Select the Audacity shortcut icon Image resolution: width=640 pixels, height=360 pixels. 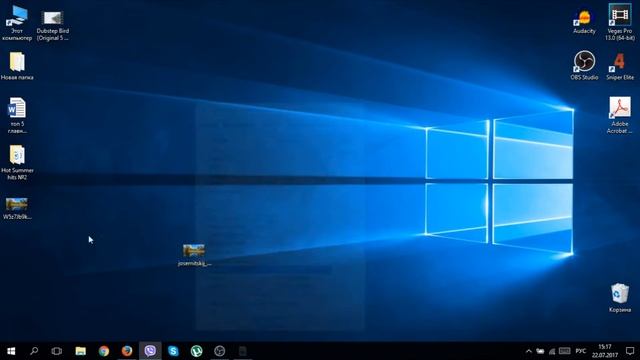(x=584, y=22)
